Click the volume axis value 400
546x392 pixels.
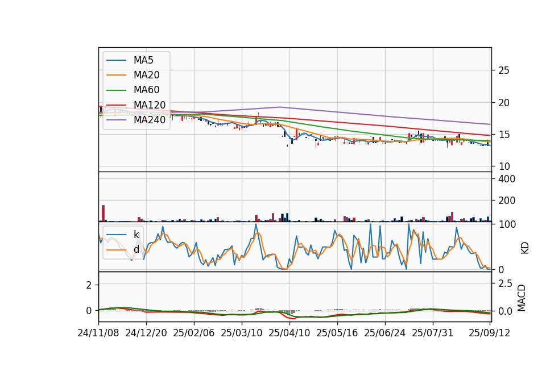pos(507,179)
